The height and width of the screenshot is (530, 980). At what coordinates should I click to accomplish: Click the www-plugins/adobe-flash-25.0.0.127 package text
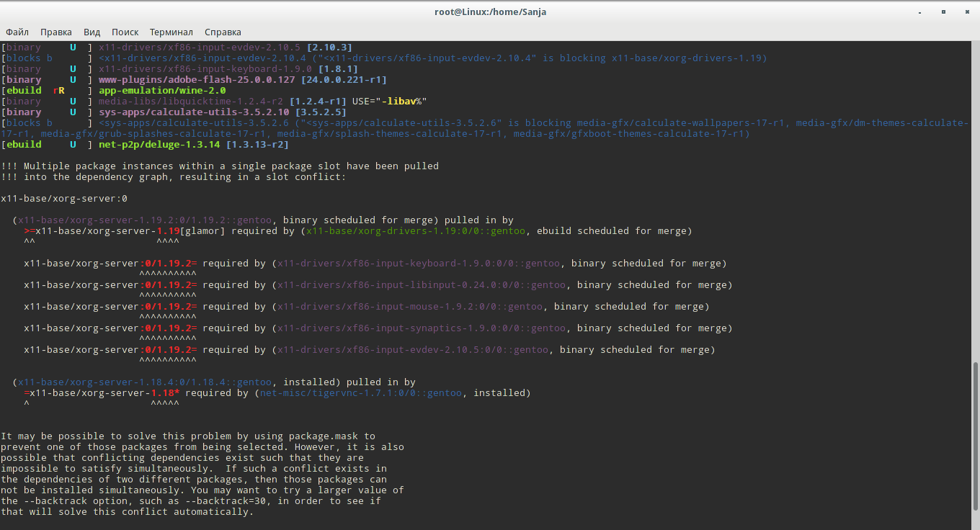(x=197, y=80)
